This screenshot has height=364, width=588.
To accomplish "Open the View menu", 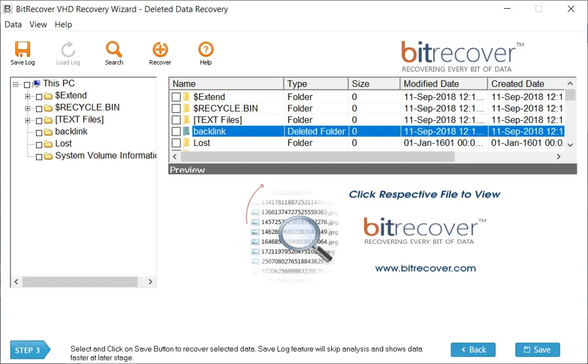I will (38, 25).
